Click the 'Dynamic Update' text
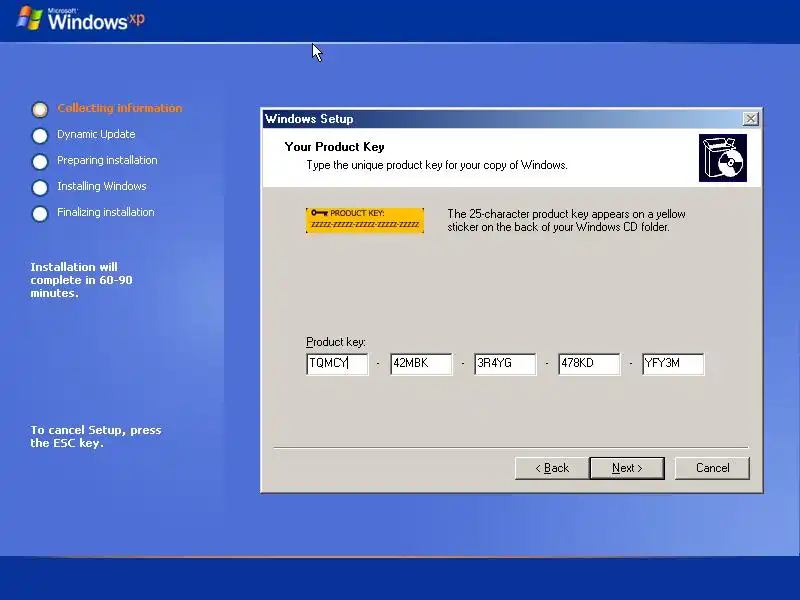Viewport: 800px width, 600px height. click(96, 134)
